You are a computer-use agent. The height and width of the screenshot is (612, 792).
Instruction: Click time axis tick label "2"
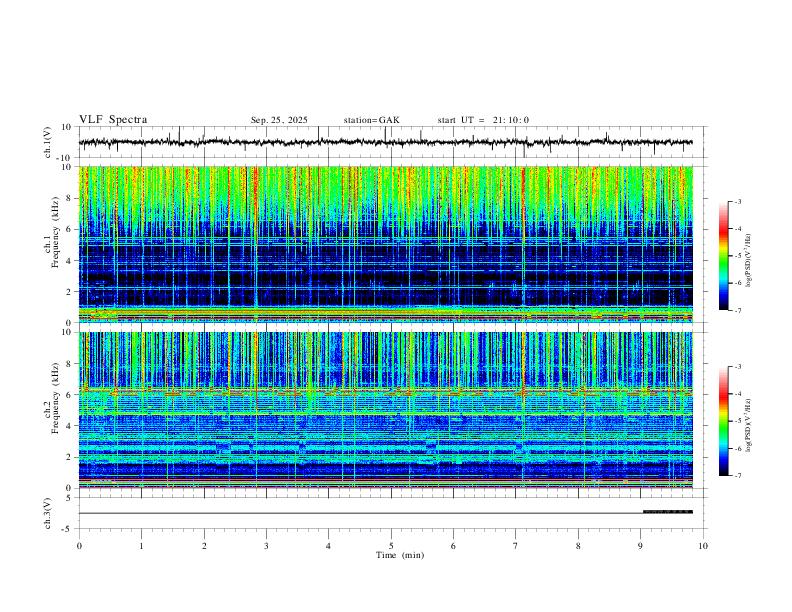204,546
